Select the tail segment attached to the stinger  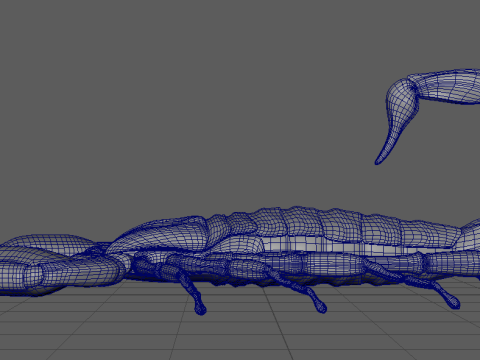[445, 86]
